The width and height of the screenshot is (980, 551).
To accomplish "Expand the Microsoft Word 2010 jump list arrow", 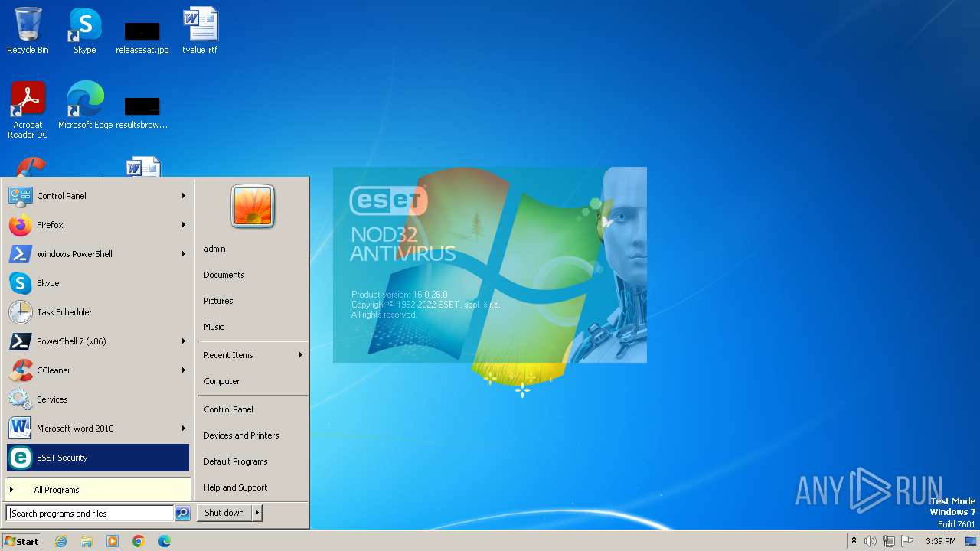I will [184, 429].
